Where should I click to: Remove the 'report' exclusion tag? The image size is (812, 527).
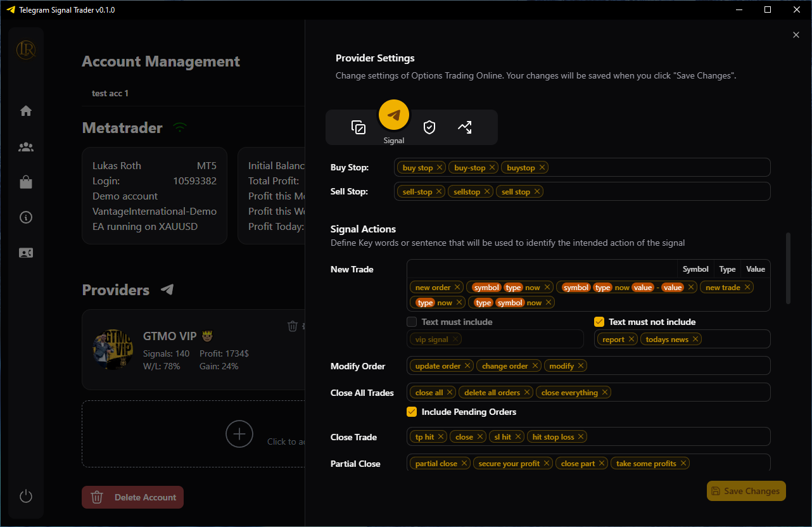pyautogui.click(x=631, y=340)
